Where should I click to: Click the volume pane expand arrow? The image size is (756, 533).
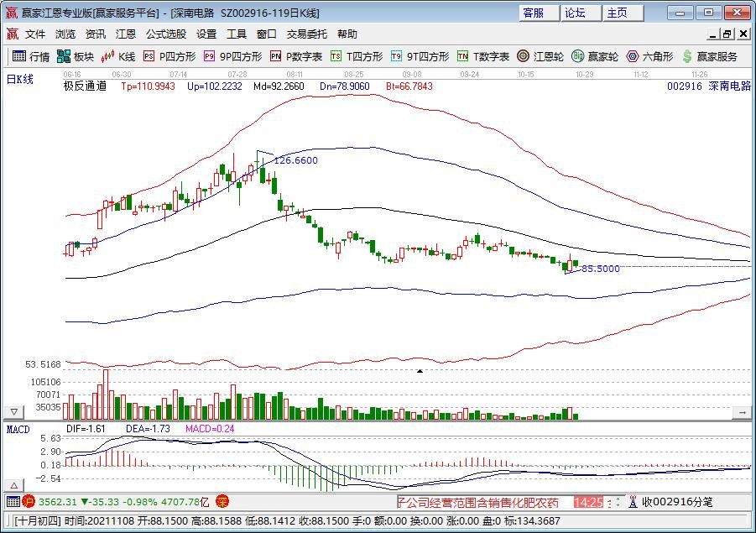tap(740, 412)
